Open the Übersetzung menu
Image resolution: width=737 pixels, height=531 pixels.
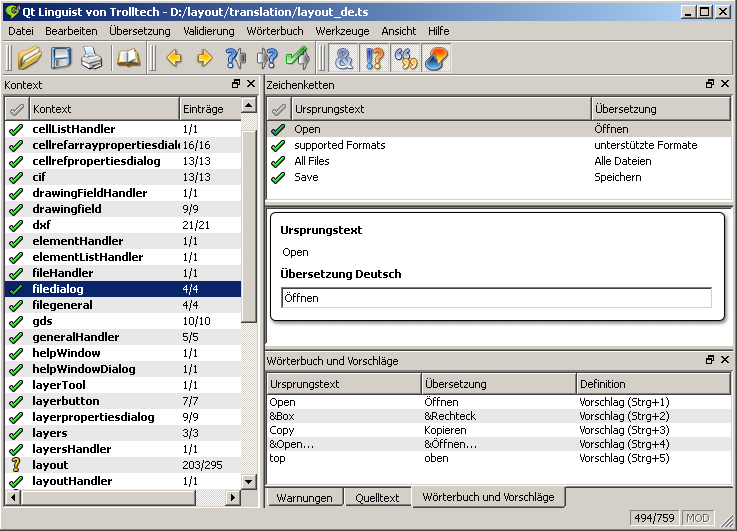tap(139, 31)
